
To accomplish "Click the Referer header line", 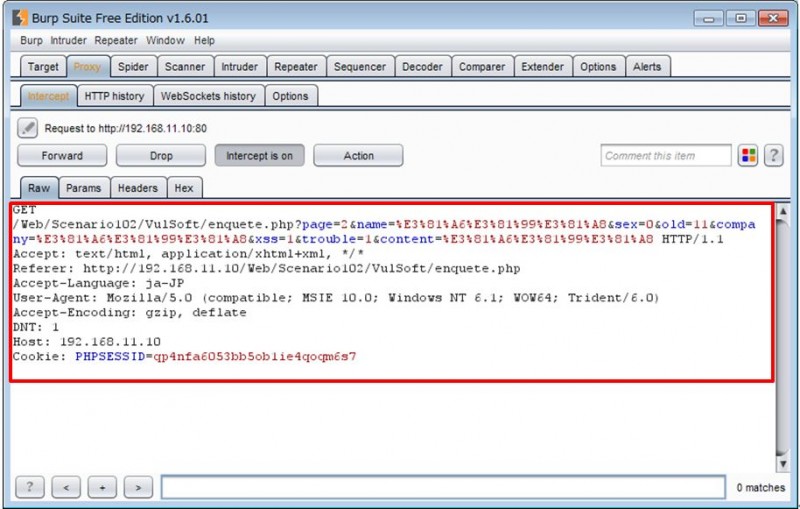I will coord(266,268).
